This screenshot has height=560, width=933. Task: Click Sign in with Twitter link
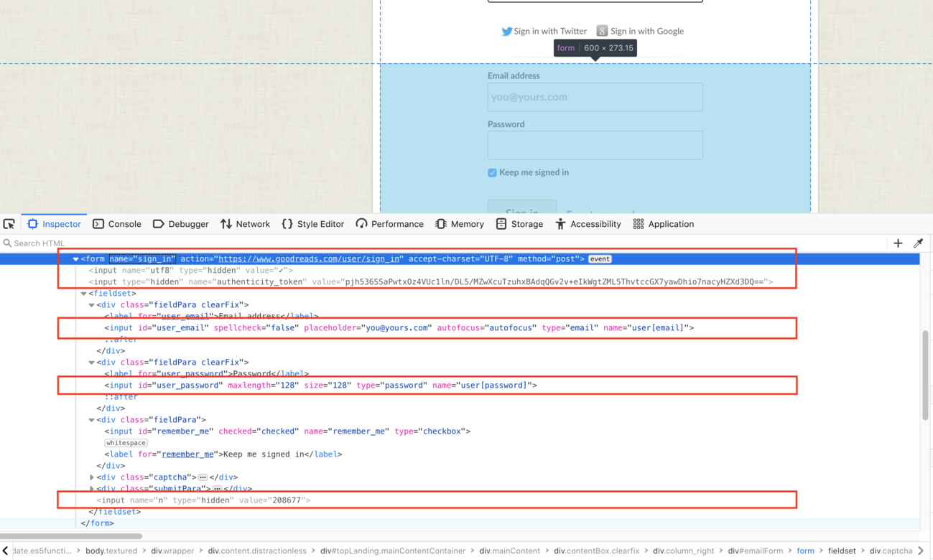point(544,31)
